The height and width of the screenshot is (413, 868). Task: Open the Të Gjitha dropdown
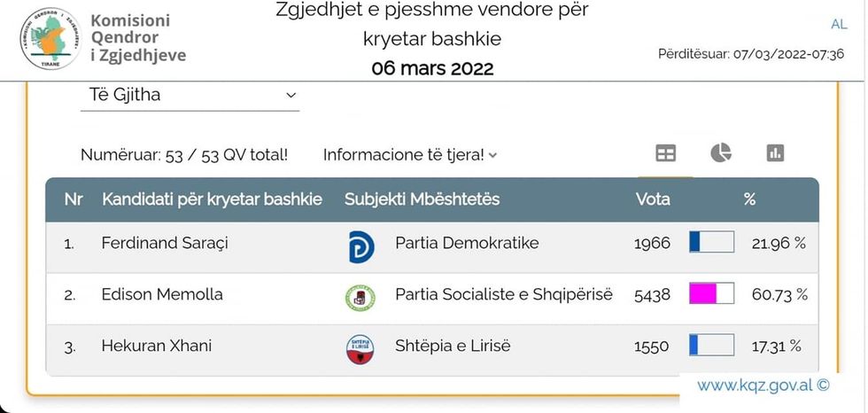click(190, 96)
